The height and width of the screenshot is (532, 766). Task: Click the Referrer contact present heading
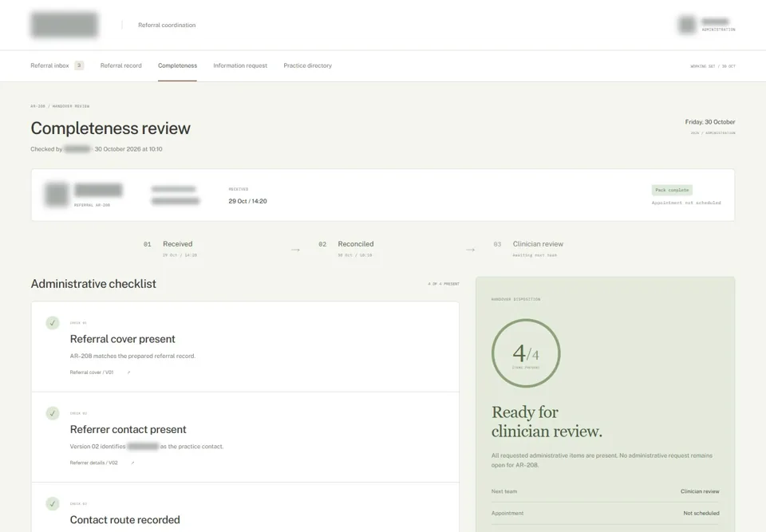(128, 429)
